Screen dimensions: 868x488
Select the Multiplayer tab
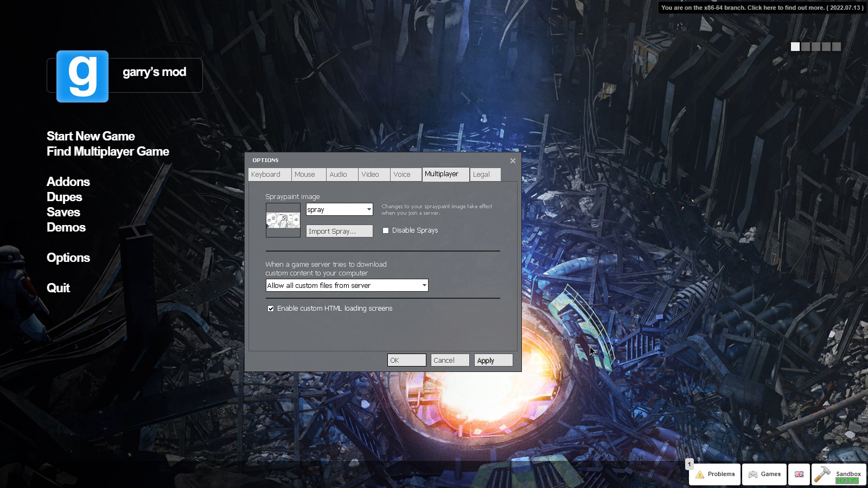(x=446, y=174)
